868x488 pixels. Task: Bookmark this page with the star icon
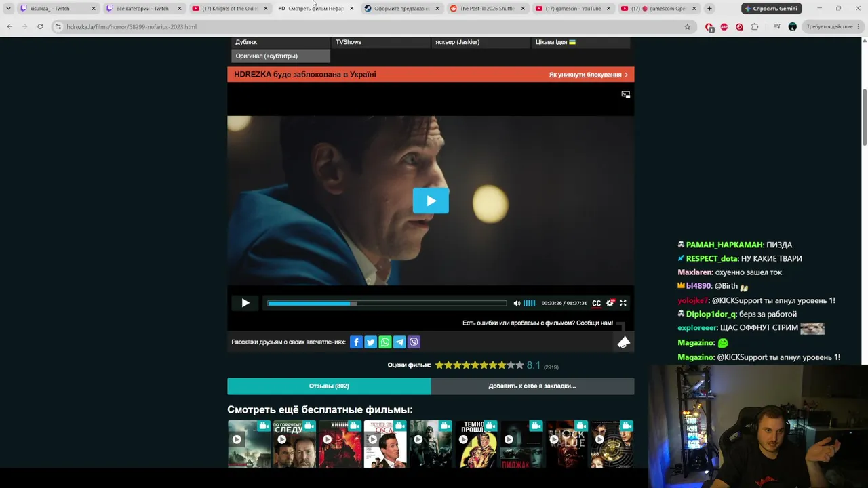(x=688, y=27)
